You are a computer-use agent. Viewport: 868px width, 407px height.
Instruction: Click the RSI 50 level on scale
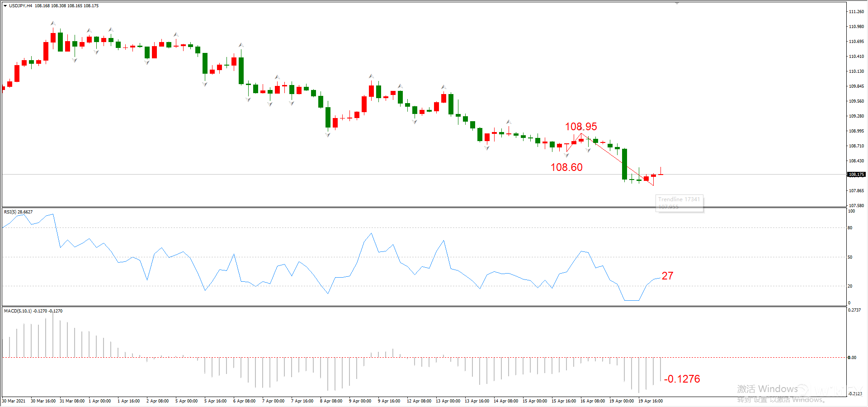pyautogui.click(x=850, y=257)
